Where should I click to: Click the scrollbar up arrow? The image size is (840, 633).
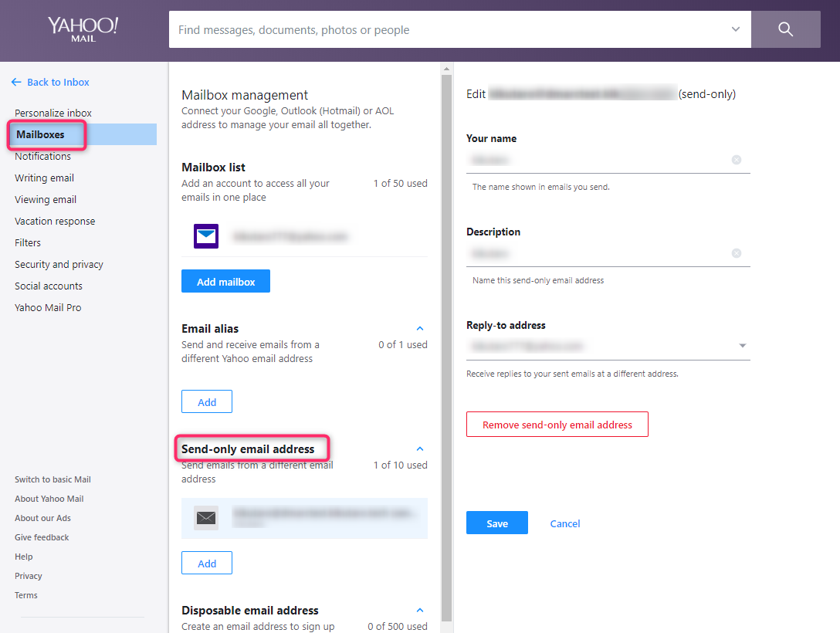447,69
